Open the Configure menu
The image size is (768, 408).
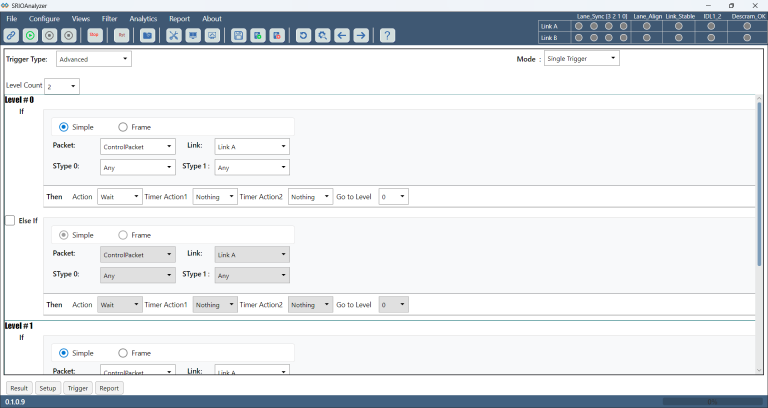point(44,19)
